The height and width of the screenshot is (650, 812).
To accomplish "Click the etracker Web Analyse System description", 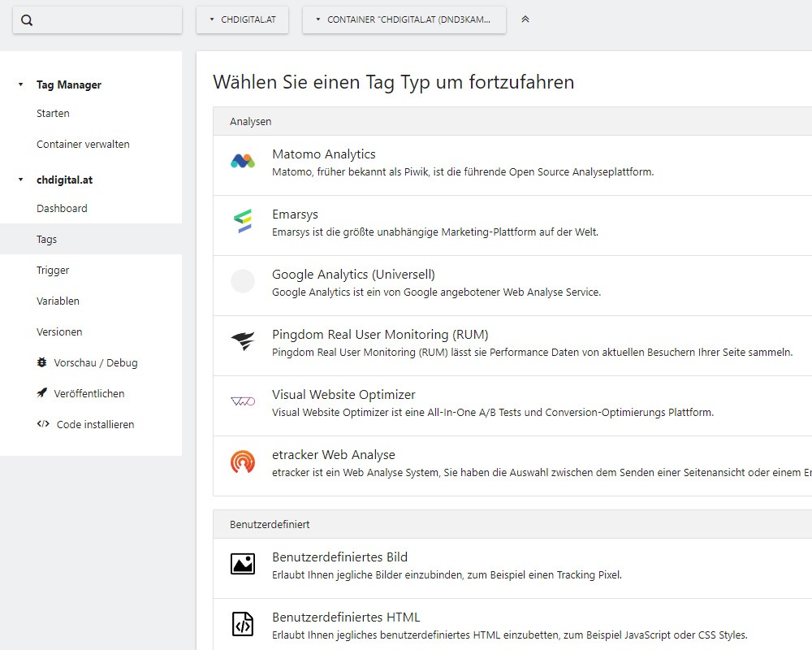I will (542, 473).
